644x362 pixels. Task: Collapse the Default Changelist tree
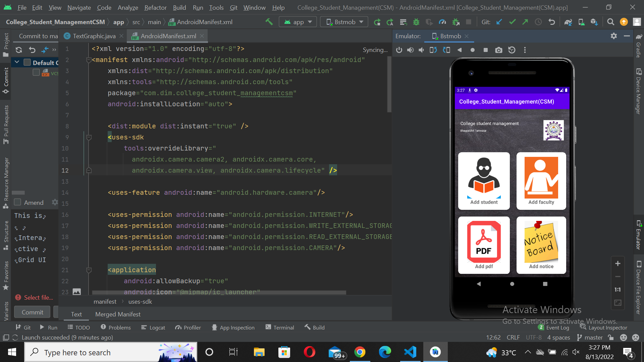coord(17,62)
